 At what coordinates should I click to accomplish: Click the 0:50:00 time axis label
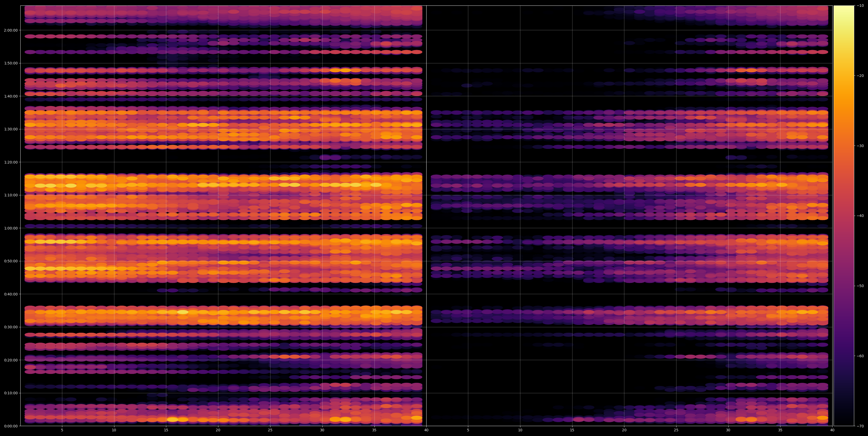click(x=10, y=261)
